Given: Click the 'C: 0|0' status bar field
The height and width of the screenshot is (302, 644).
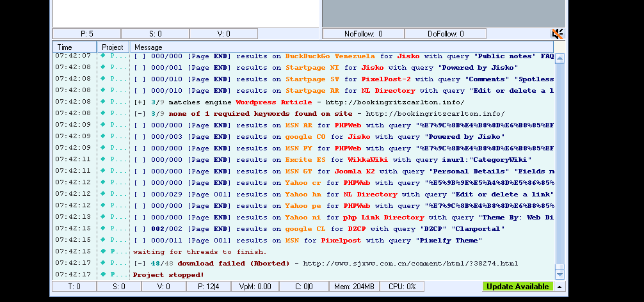Looking at the screenshot, I should [x=305, y=287].
